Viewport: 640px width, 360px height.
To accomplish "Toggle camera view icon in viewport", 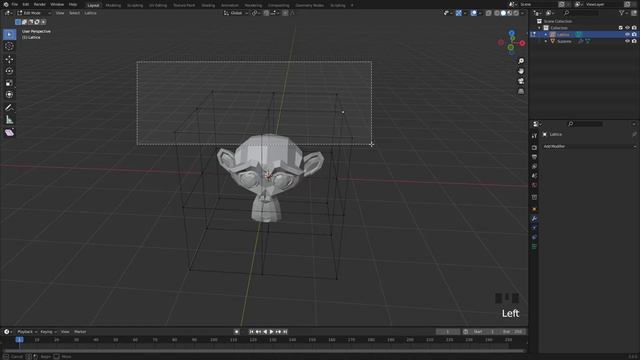I will 521,81.
